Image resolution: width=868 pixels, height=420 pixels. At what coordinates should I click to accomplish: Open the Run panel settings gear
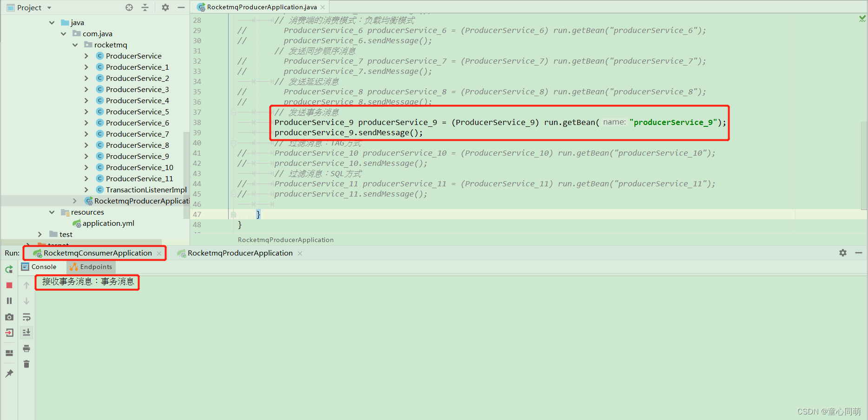pos(842,253)
